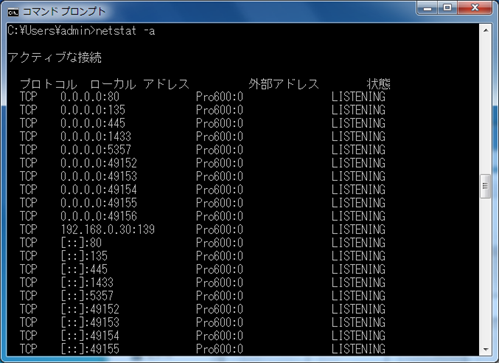Viewport: 499px width, 363px height.
Task: Click the コマンド プロンプト window title
Action: click(64, 12)
